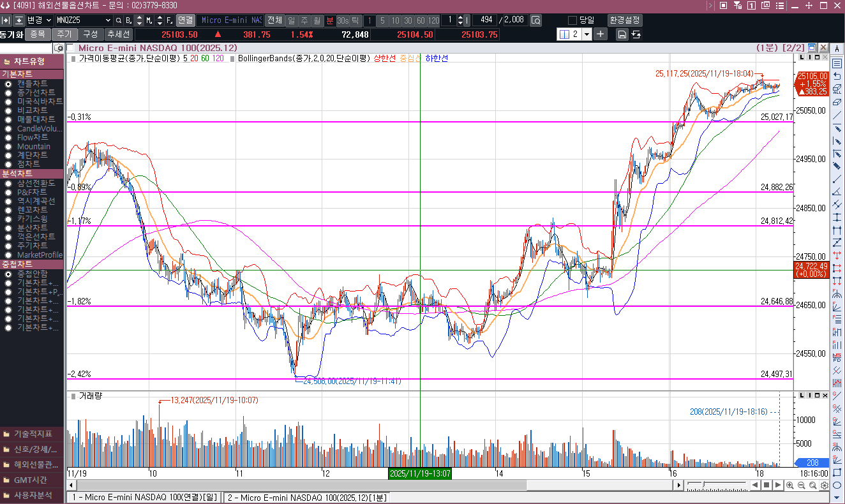This screenshot has height=504, width=845.
Task: Click the 연결 button
Action: point(186,20)
